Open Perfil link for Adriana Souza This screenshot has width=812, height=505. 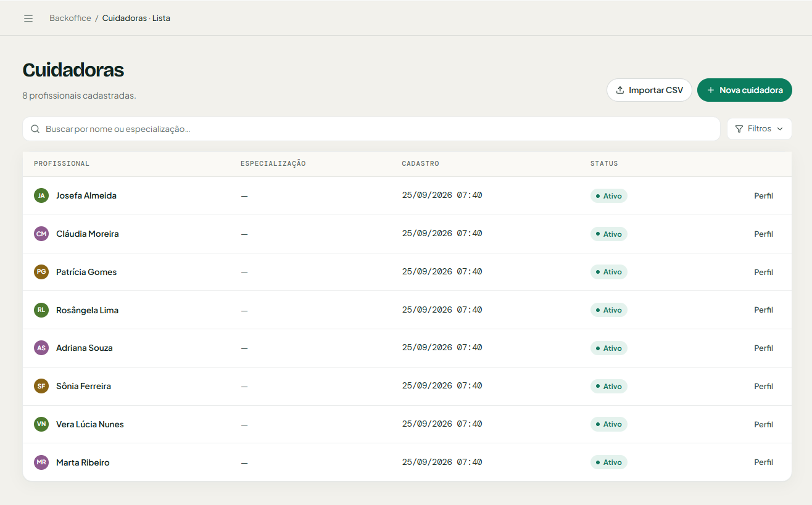pyautogui.click(x=763, y=348)
